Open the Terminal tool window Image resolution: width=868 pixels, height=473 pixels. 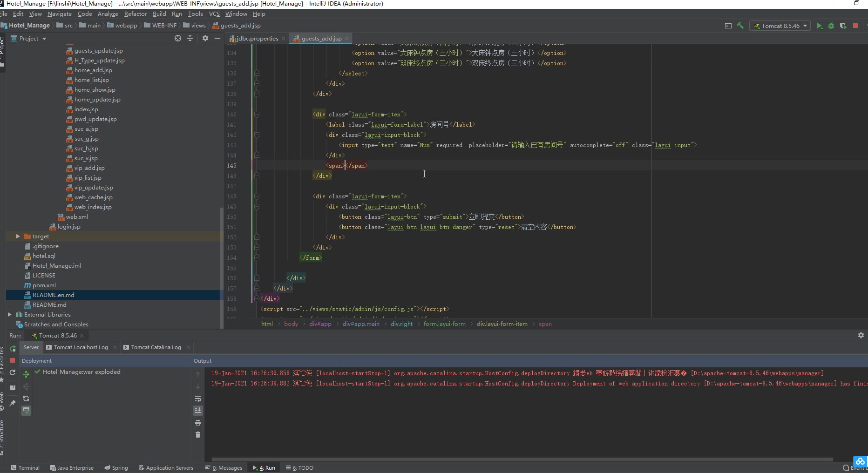[x=25, y=468]
